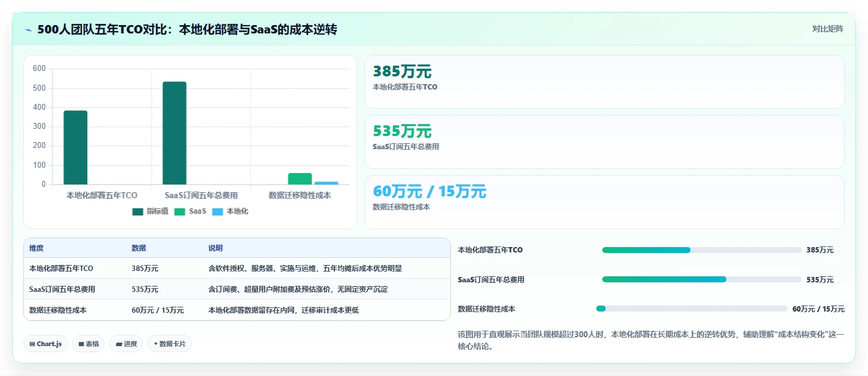Viewport: 868px width, 376px height.
Task: Click progress label 本地化部署五年TCO
Action: 490,250
